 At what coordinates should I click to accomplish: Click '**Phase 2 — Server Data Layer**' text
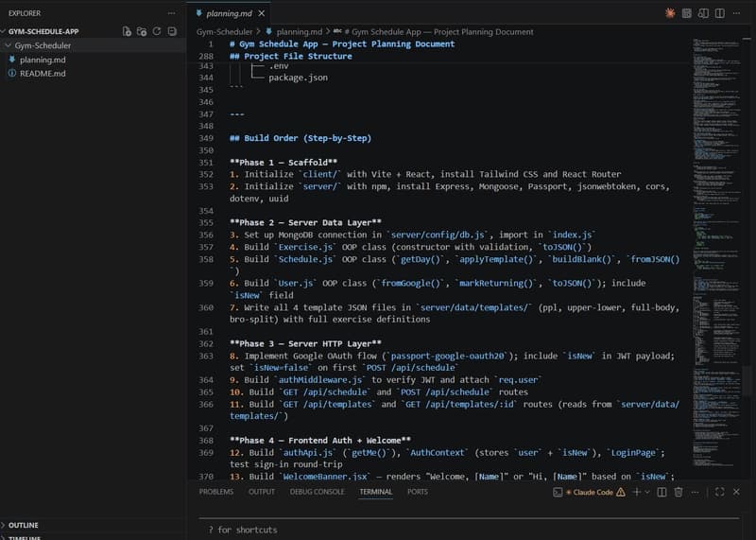coord(305,222)
